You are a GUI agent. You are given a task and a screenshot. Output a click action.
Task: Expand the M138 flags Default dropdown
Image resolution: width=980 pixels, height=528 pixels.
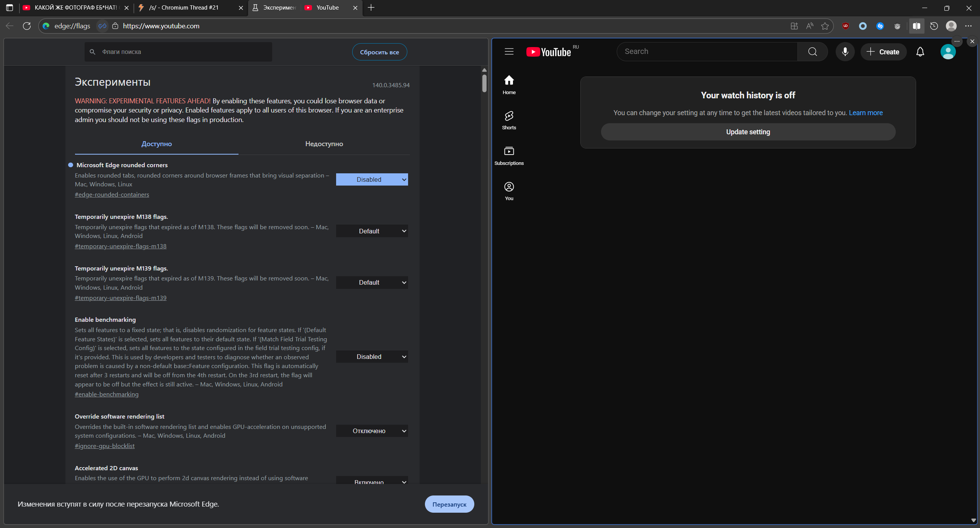click(372, 231)
